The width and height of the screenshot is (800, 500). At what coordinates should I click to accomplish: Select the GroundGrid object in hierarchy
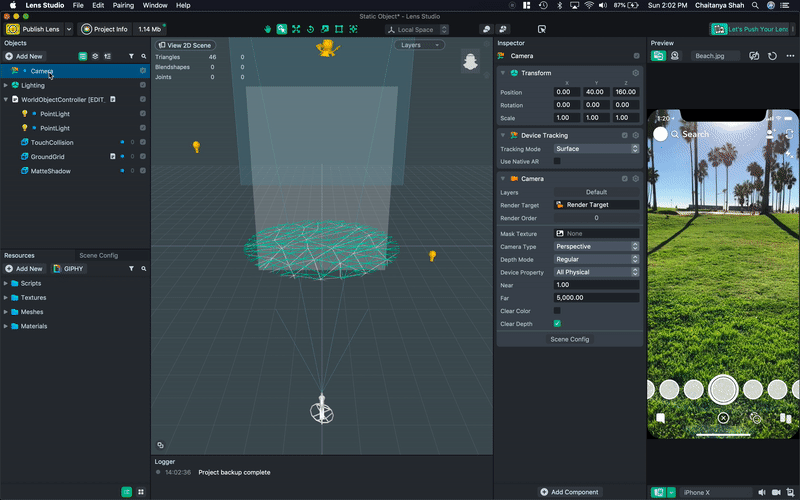click(48, 157)
